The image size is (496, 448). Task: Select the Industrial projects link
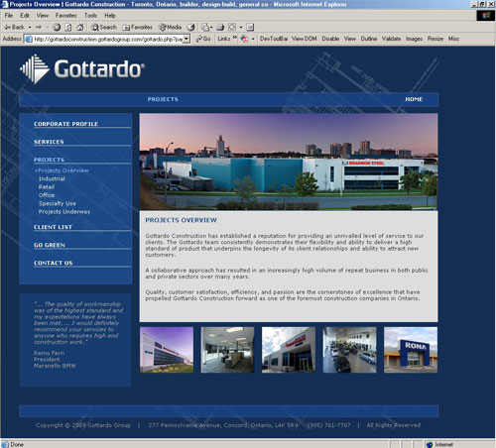pos(52,178)
